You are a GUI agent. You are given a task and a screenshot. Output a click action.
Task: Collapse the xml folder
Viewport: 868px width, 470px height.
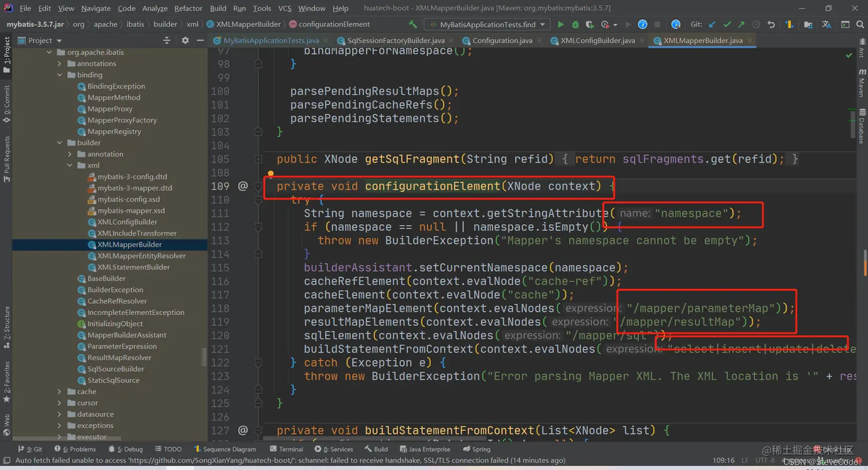[69, 165]
